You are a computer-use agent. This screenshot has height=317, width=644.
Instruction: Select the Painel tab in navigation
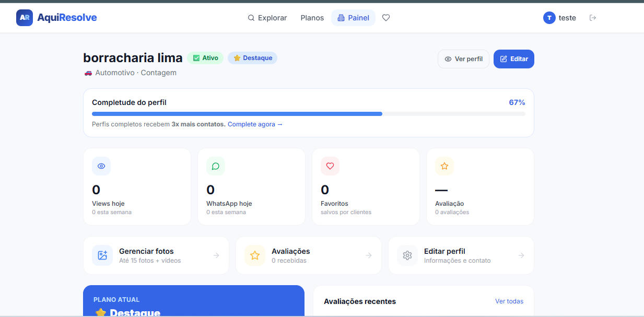[354, 18]
